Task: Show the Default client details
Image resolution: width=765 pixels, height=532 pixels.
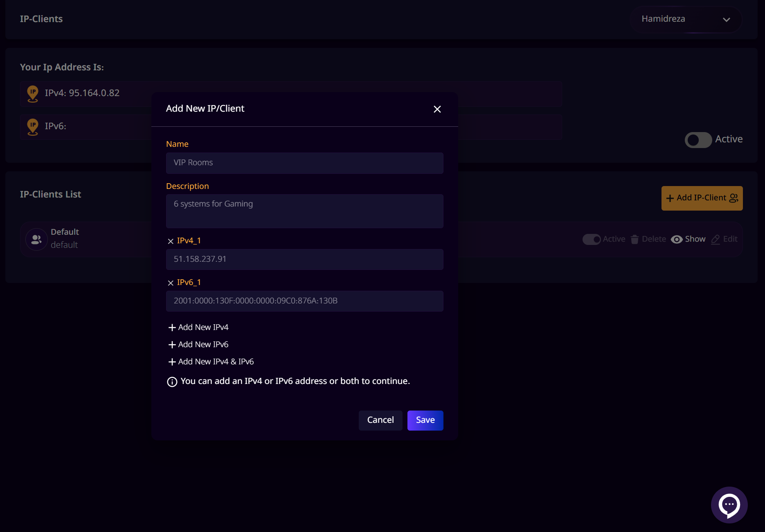Action: click(x=688, y=239)
